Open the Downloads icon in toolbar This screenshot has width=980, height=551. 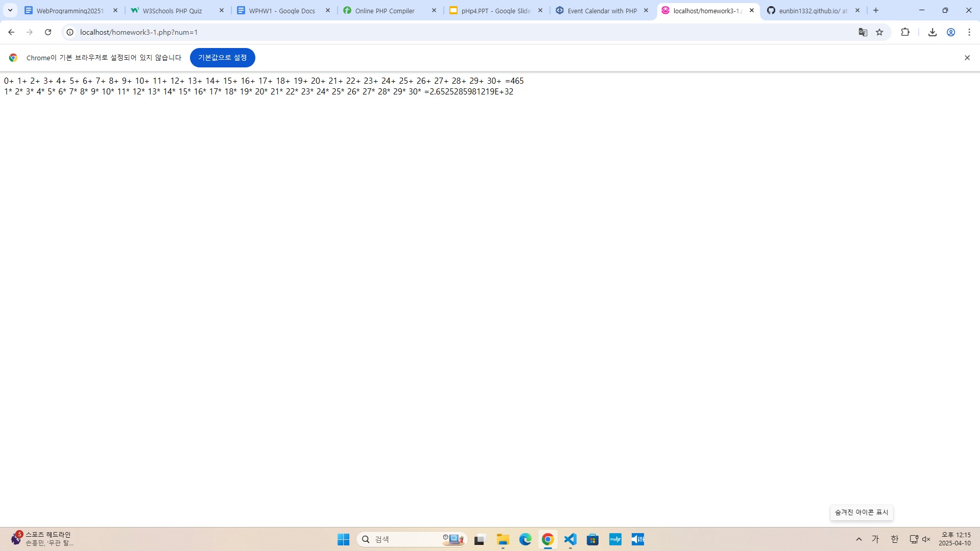pos(932,32)
